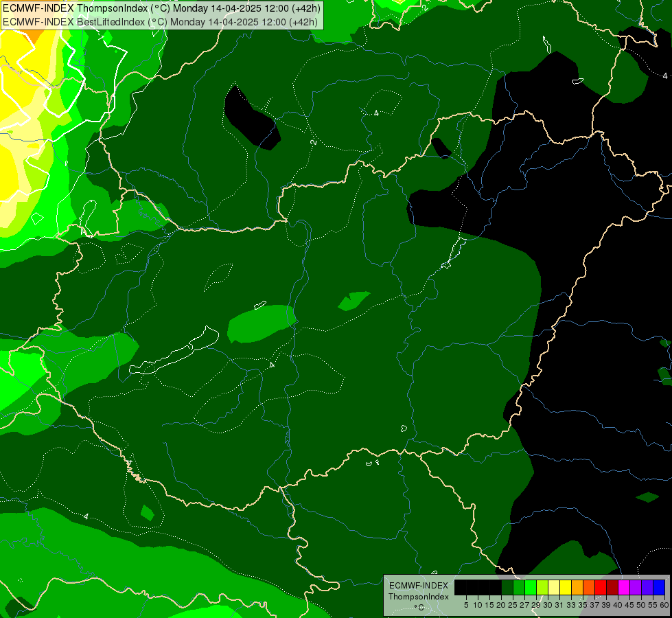Select the blue 55–60 legend swatch

[x=659, y=587]
